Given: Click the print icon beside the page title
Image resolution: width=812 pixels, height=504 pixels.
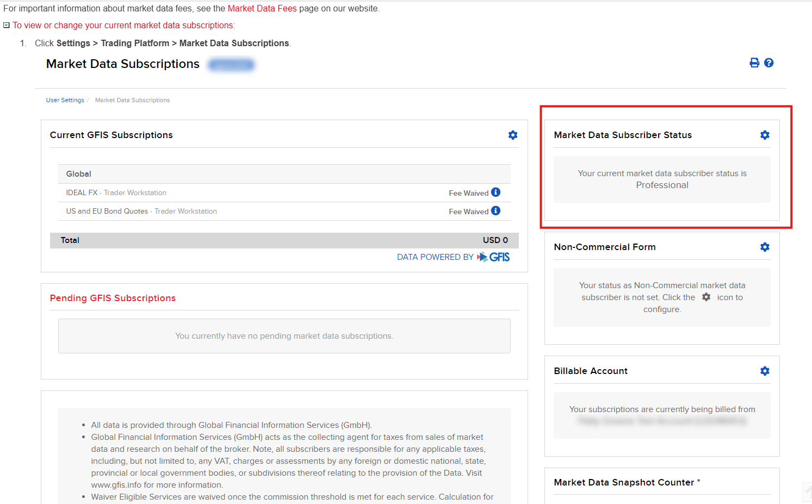Looking at the screenshot, I should [x=754, y=63].
